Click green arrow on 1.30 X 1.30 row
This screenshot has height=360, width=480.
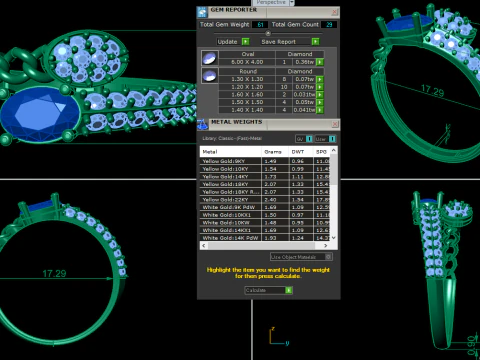320,79
